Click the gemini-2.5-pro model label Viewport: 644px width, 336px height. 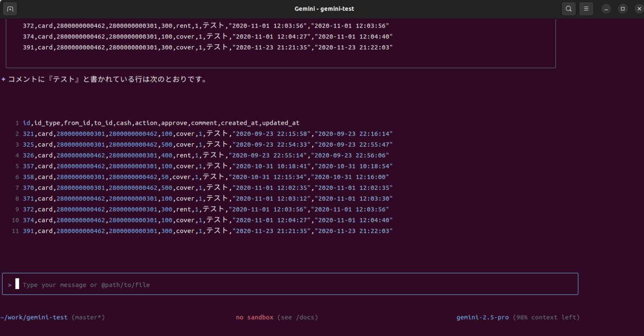pyautogui.click(x=482, y=317)
